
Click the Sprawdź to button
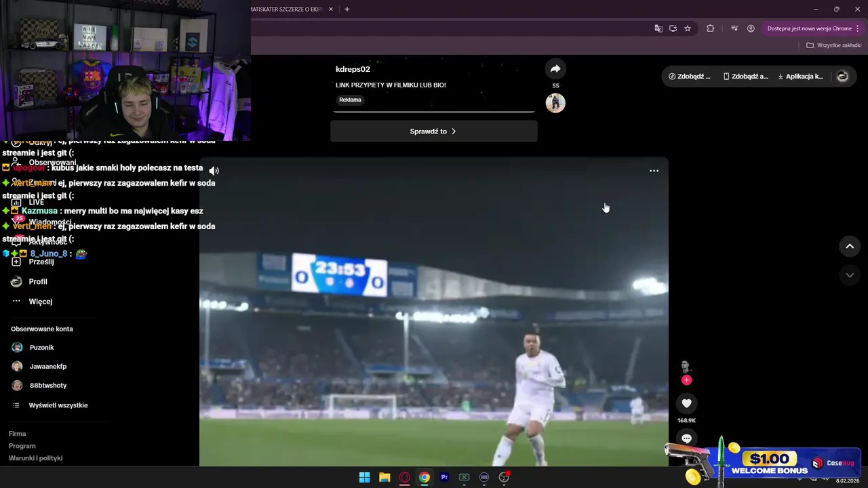click(x=433, y=131)
